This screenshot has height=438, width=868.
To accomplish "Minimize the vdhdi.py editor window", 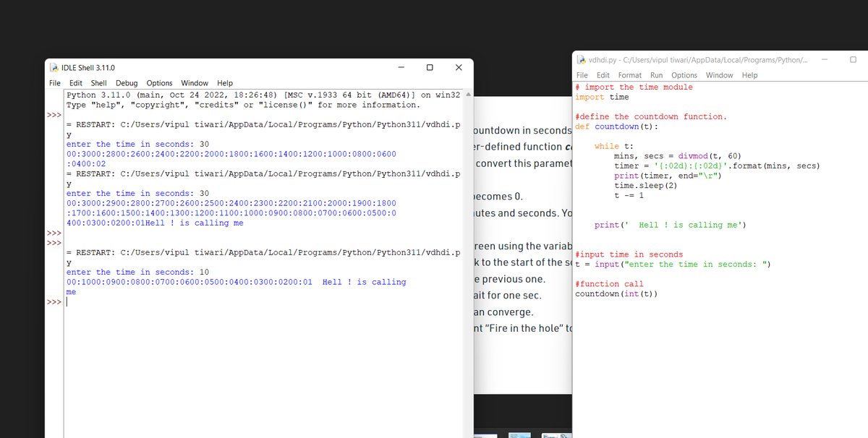I will pyautogui.click(x=824, y=60).
